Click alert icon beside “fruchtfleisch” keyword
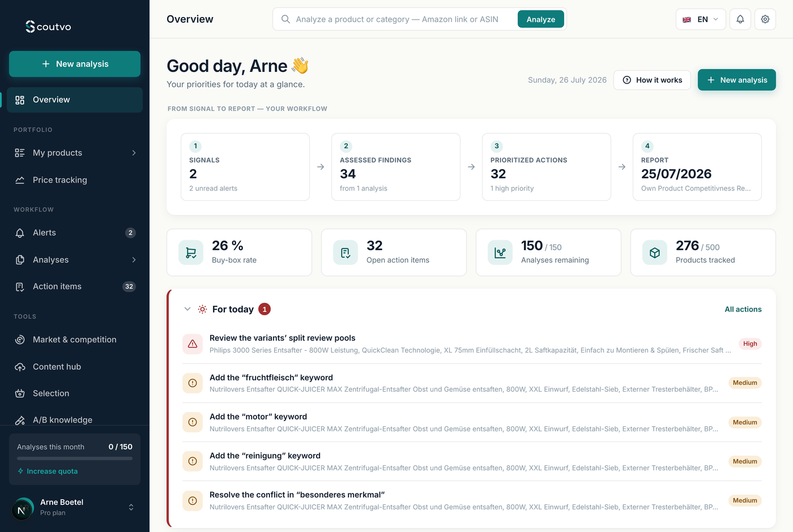Viewport: 793px width, 532px height. [x=193, y=383]
